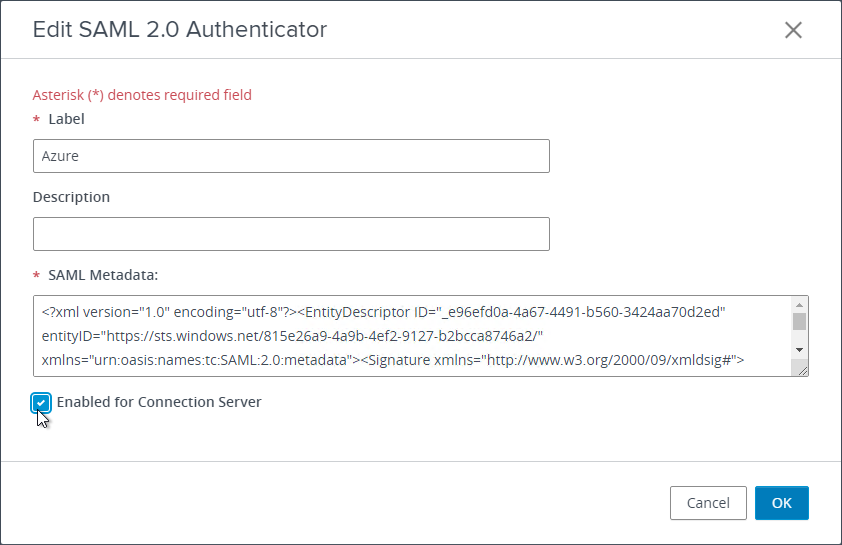
Task: Uncheck the Enabled for Connection Server checkbox
Action: coord(41,402)
